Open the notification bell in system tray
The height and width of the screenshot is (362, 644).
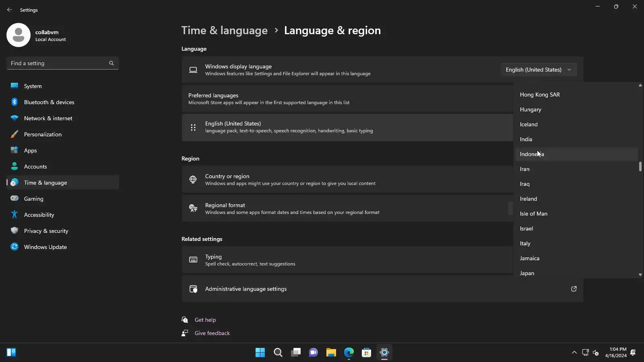coord(633,353)
